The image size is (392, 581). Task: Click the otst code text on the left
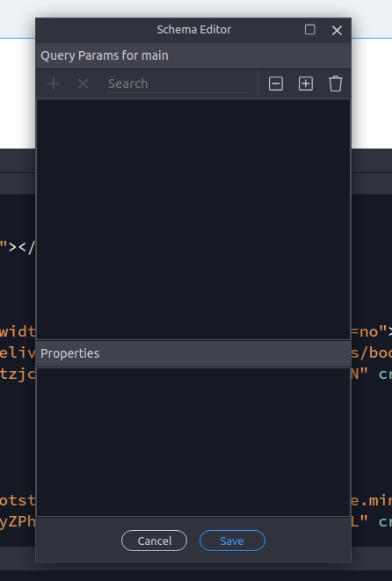(18, 501)
